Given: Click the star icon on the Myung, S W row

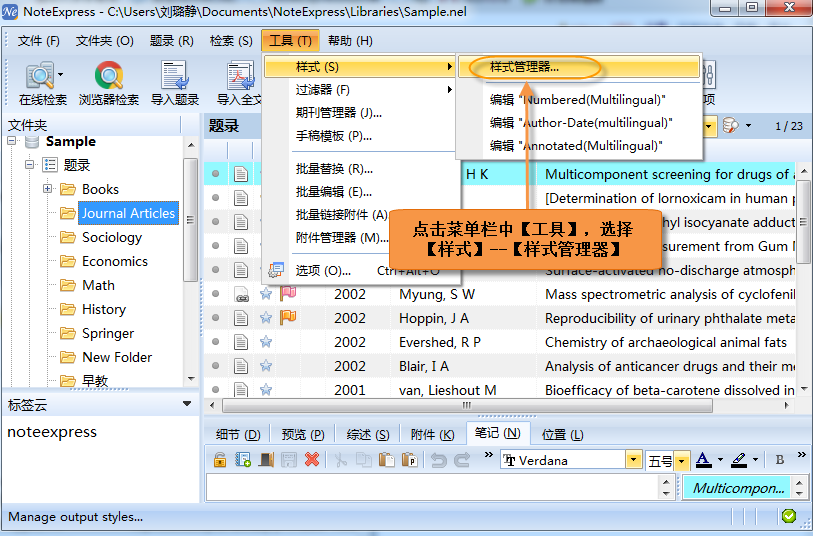Looking at the screenshot, I should coord(266,294).
